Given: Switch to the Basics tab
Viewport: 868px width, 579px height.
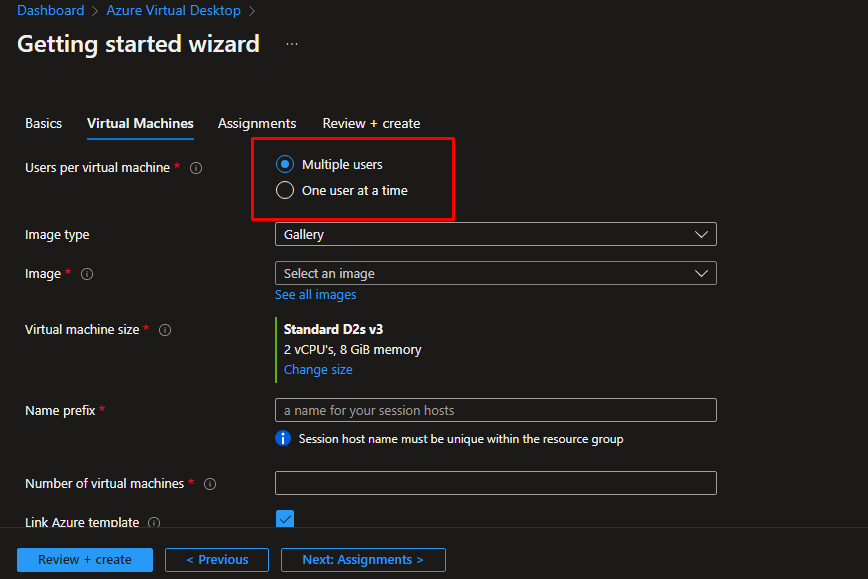Looking at the screenshot, I should tap(43, 123).
